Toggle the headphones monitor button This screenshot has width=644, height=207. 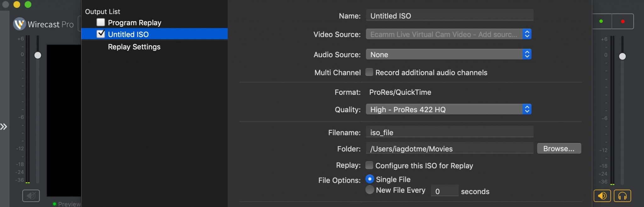point(622,196)
